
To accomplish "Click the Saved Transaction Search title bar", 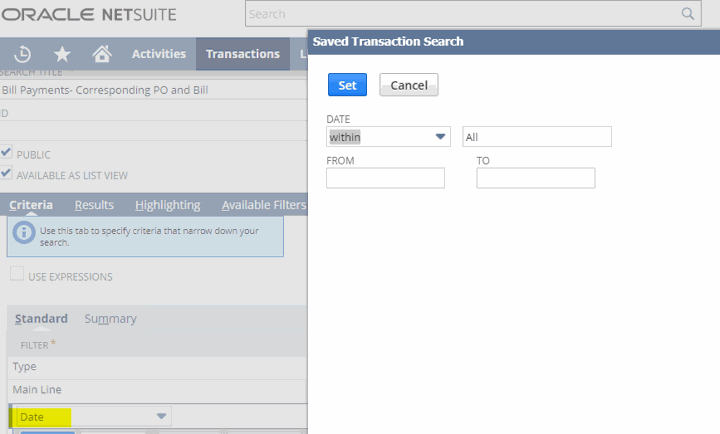I will (x=514, y=42).
